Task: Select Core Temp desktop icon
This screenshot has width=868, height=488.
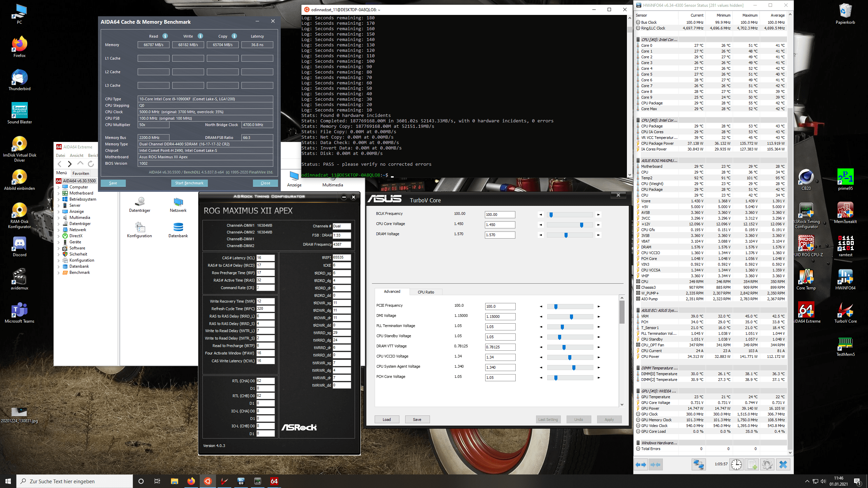Action: click(806, 279)
